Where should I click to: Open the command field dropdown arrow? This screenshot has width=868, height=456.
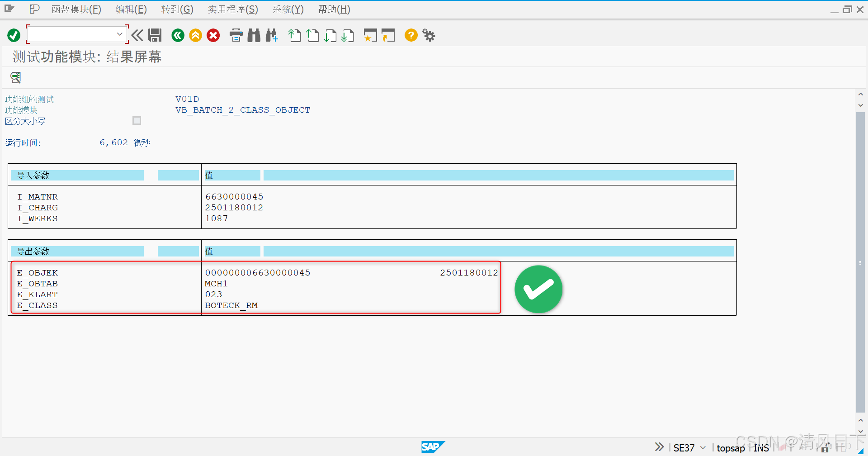click(x=120, y=34)
